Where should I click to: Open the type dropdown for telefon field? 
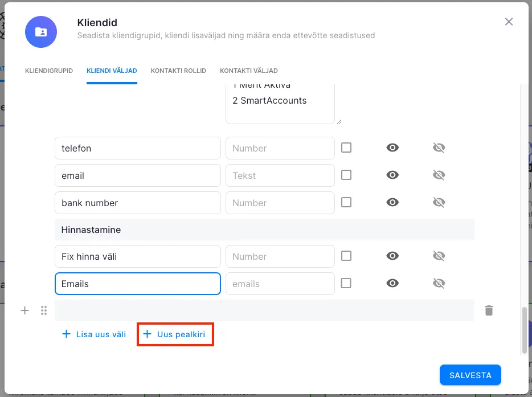pos(280,148)
